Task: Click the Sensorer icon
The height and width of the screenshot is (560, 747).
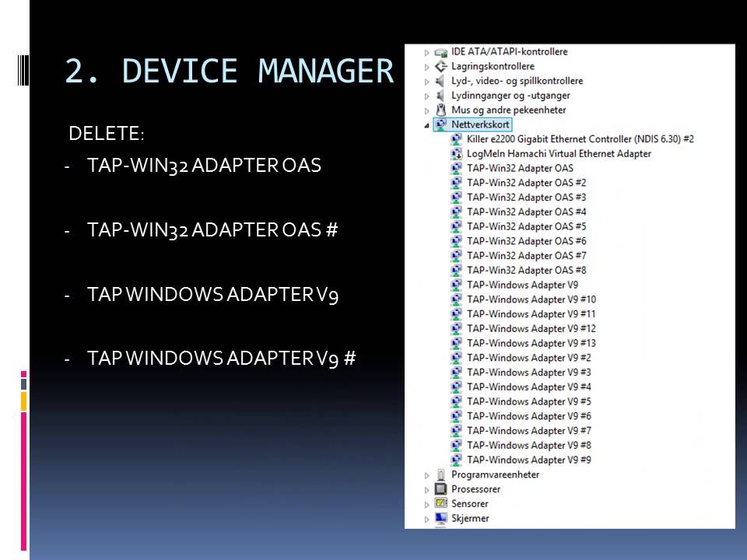Action: [x=441, y=504]
